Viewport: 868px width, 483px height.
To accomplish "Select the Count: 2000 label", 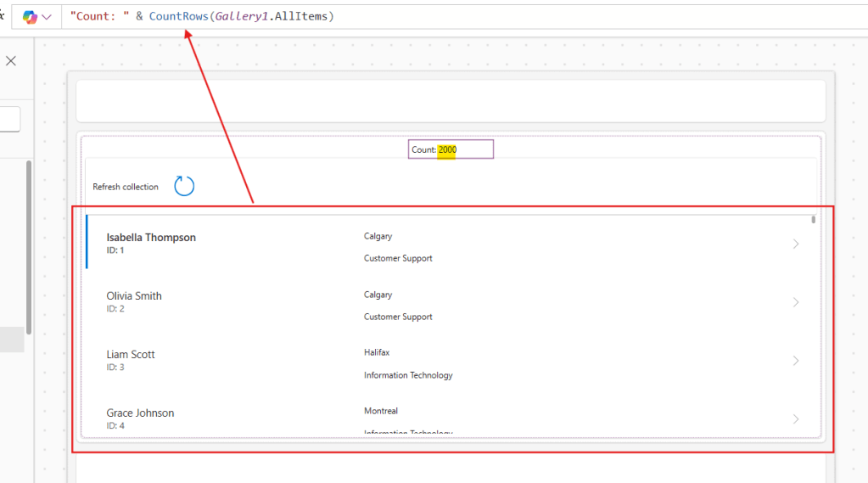I will tap(451, 149).
